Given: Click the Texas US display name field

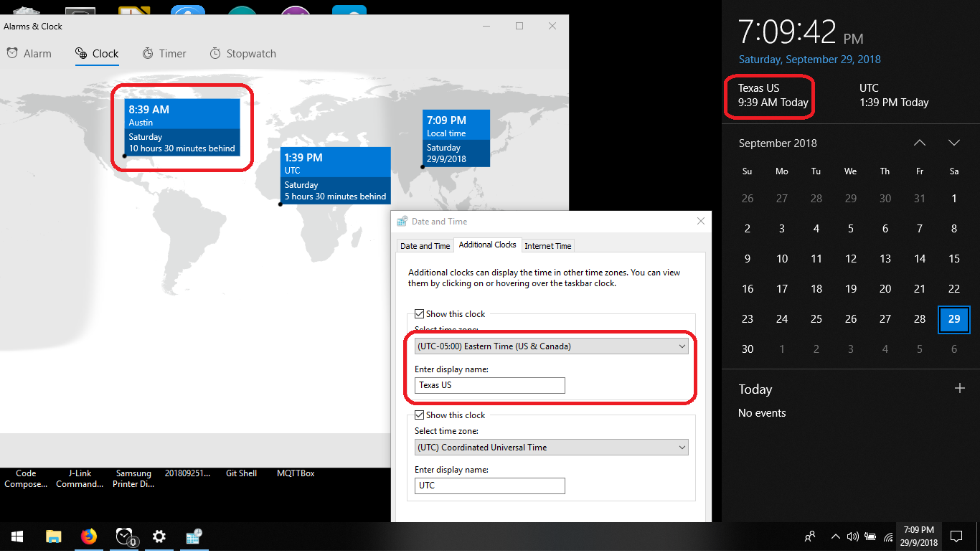Looking at the screenshot, I should point(489,385).
